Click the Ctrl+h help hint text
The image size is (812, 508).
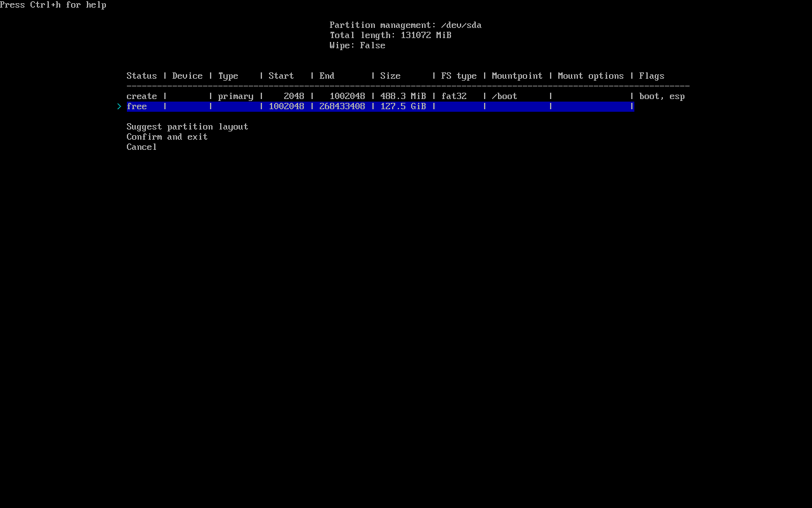(53, 5)
